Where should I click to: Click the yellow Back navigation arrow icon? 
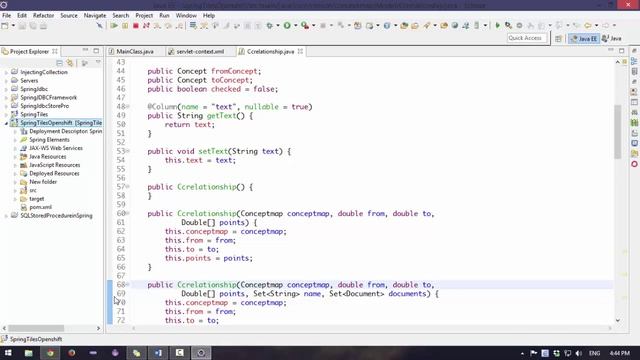(588, 26)
